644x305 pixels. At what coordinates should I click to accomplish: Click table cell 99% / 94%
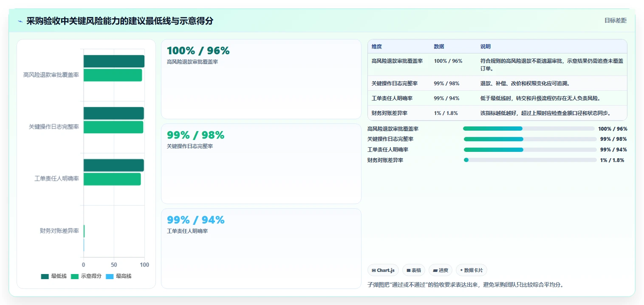click(x=446, y=98)
